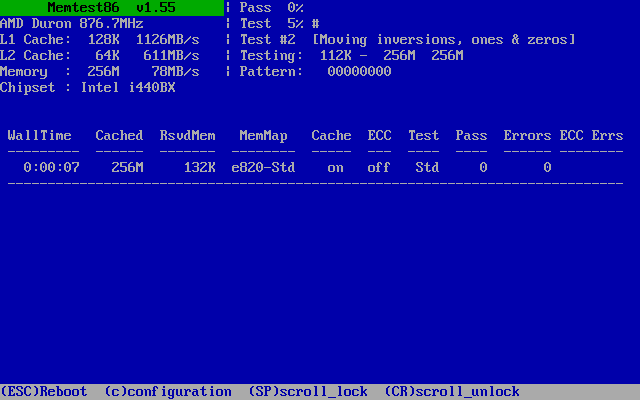Click the Cache 'on' status value

click(x=335, y=168)
